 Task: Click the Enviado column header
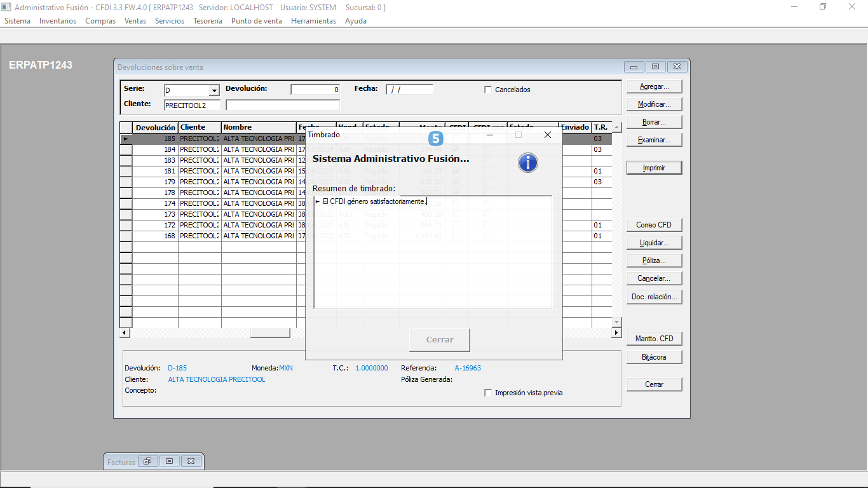coord(575,128)
